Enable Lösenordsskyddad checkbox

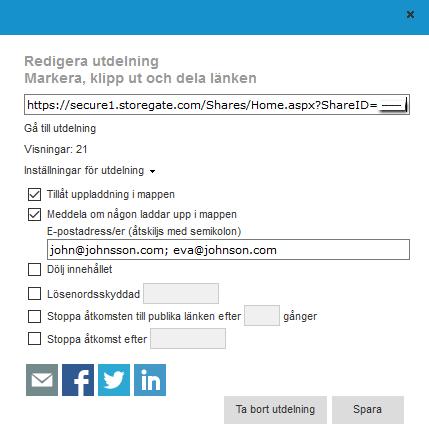coord(34,294)
